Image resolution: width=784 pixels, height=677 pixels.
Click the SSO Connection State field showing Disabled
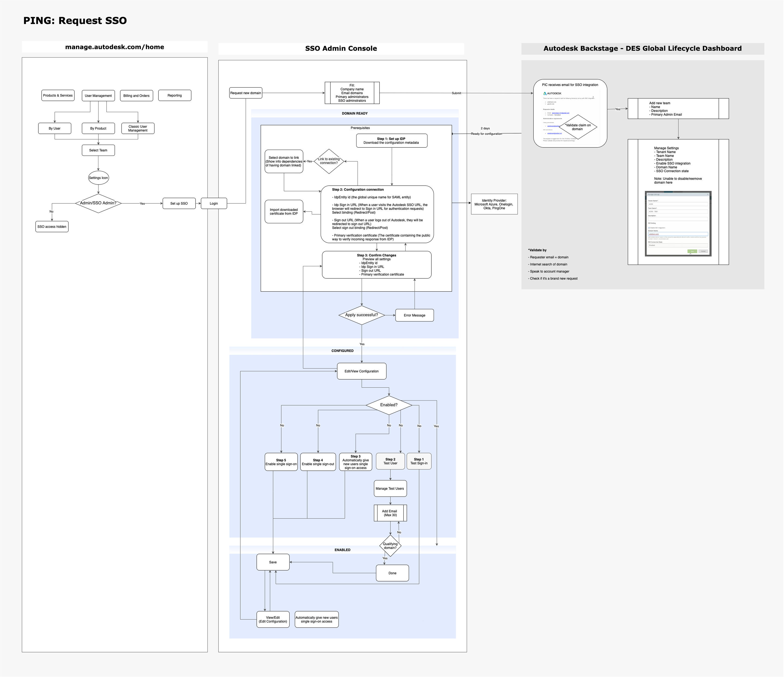point(678,246)
